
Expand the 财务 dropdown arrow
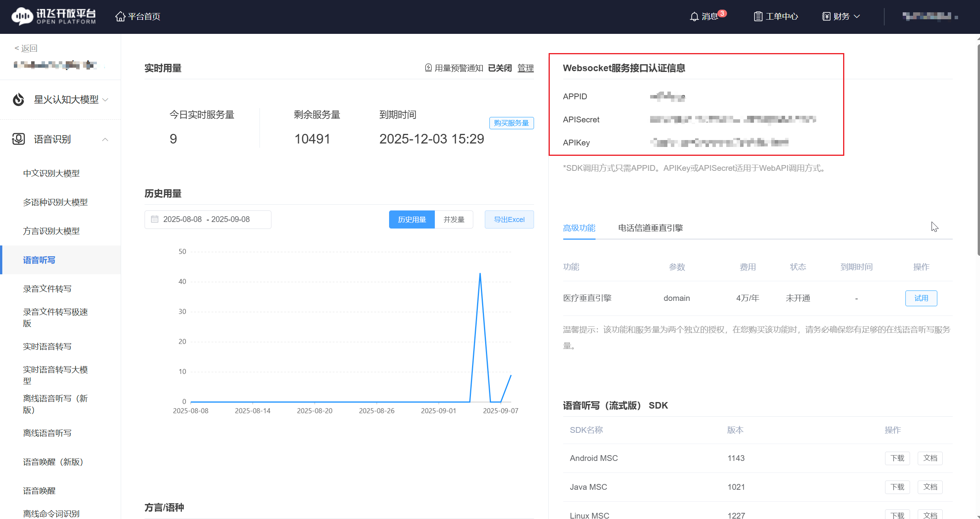click(x=857, y=17)
